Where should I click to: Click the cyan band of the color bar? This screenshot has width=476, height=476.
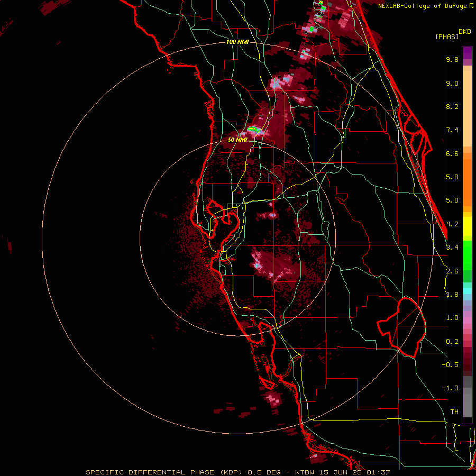click(467, 291)
